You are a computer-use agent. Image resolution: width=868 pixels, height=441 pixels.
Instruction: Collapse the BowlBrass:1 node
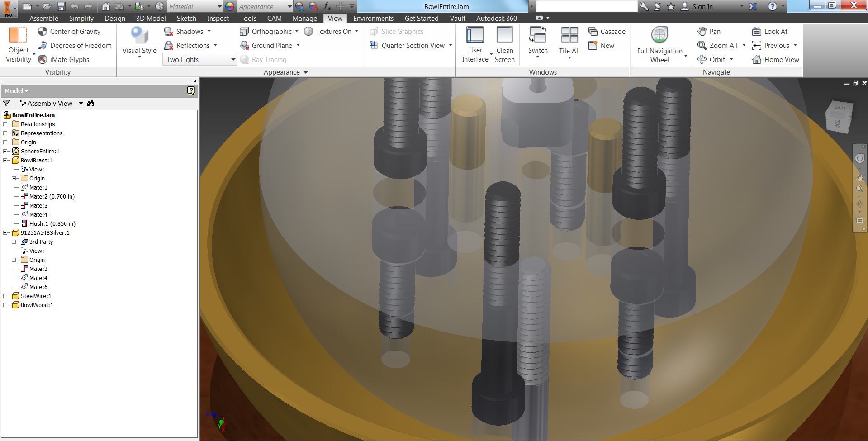coord(5,160)
